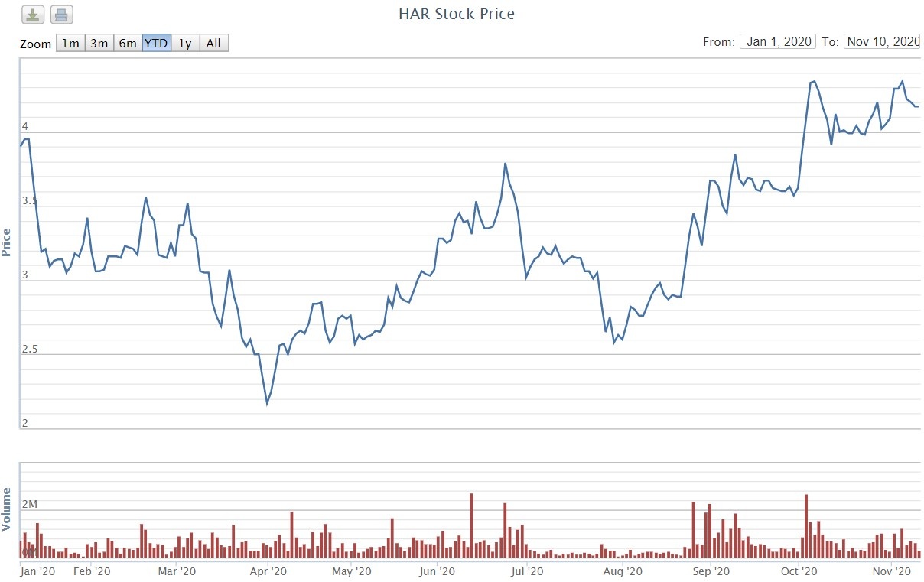924x582 pixels.
Task: Zoom chart to 1y
Action: [x=185, y=44]
